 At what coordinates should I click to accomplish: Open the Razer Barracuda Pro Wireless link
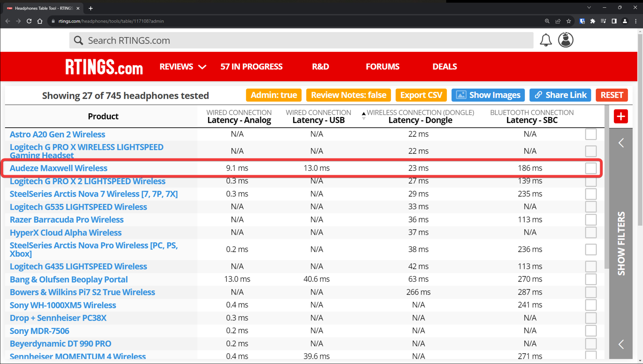point(67,220)
